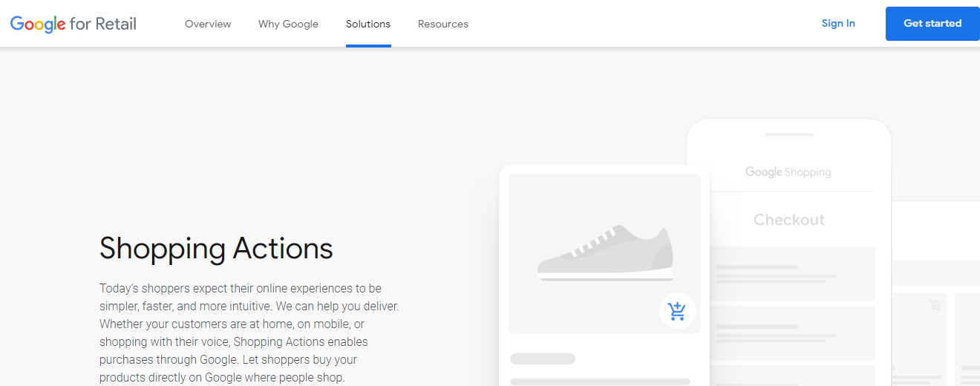The image size is (980, 386).
Task: Click the Shopping Actions heading
Action: coord(216,248)
